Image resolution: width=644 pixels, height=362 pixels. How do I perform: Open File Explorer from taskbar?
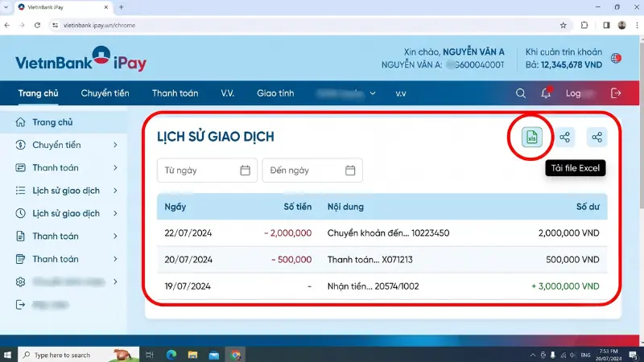click(x=192, y=355)
